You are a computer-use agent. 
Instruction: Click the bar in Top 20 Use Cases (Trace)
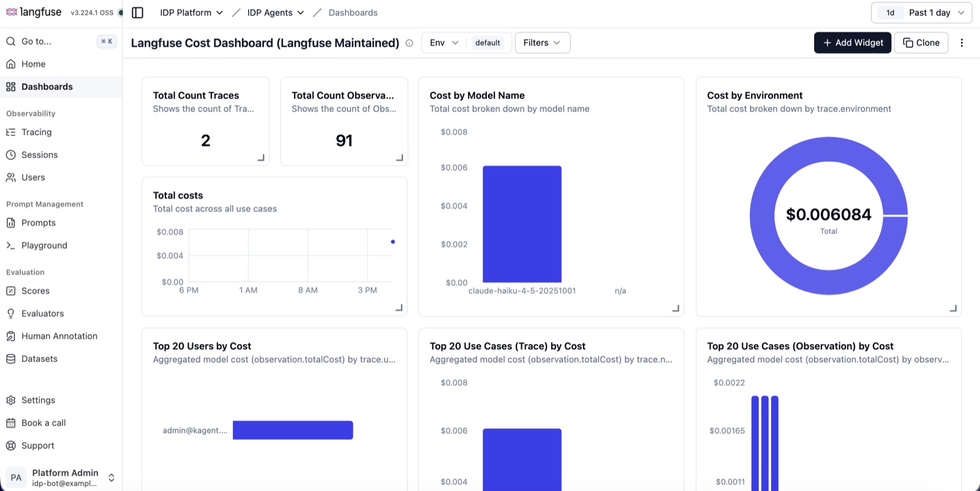(x=522, y=460)
